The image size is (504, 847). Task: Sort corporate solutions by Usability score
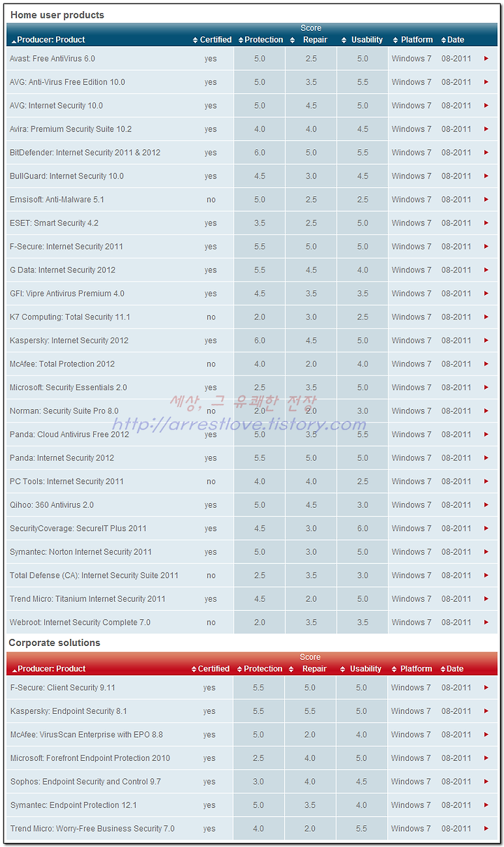[361, 669]
